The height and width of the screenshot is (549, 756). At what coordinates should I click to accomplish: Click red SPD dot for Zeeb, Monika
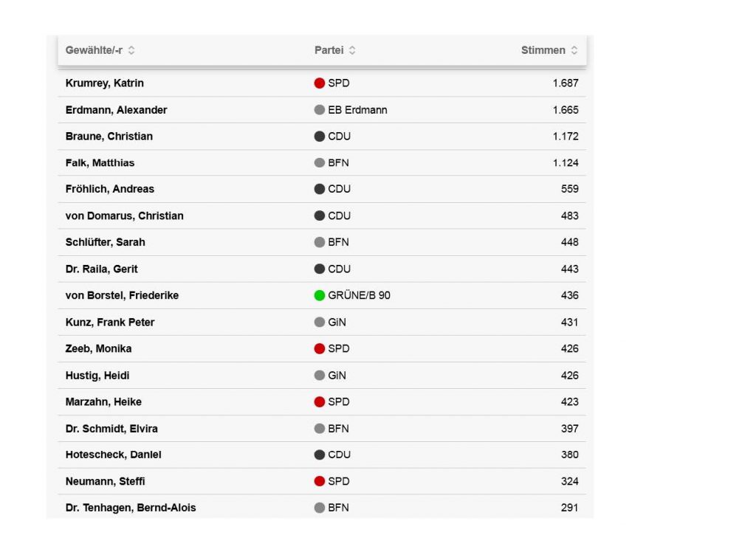pos(320,349)
